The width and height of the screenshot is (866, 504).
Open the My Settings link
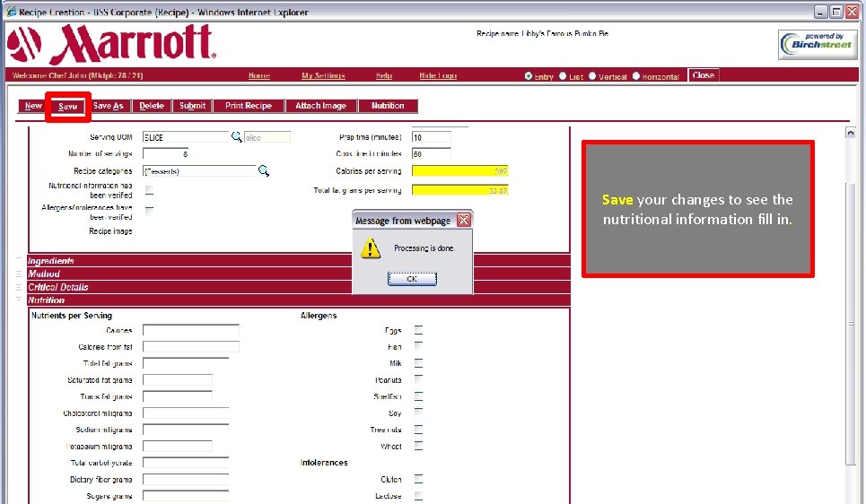(x=323, y=75)
